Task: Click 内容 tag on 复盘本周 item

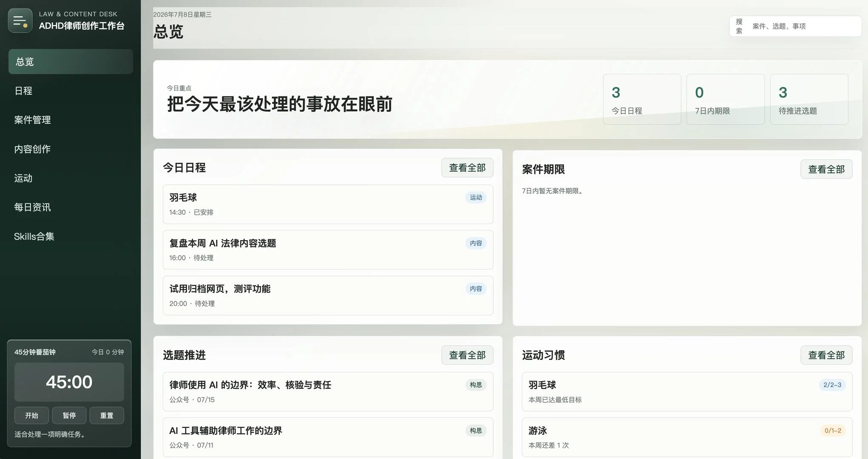Action: pyautogui.click(x=476, y=243)
